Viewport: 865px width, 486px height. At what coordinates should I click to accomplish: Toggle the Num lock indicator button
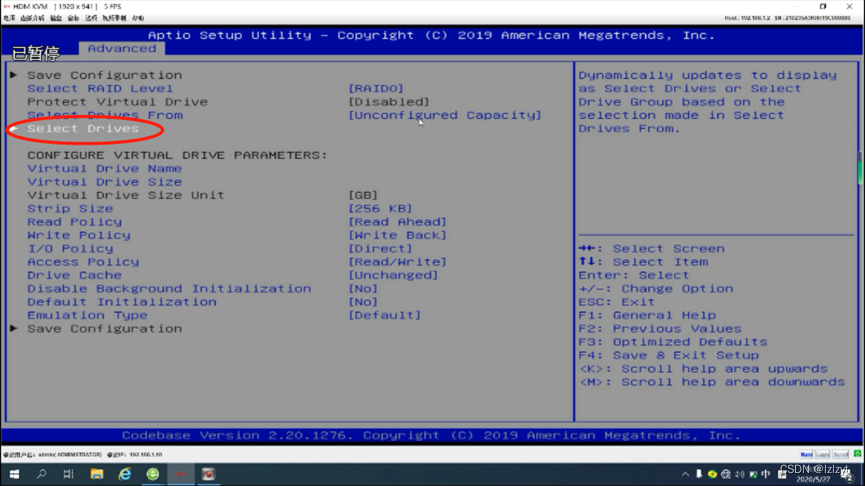coord(806,455)
